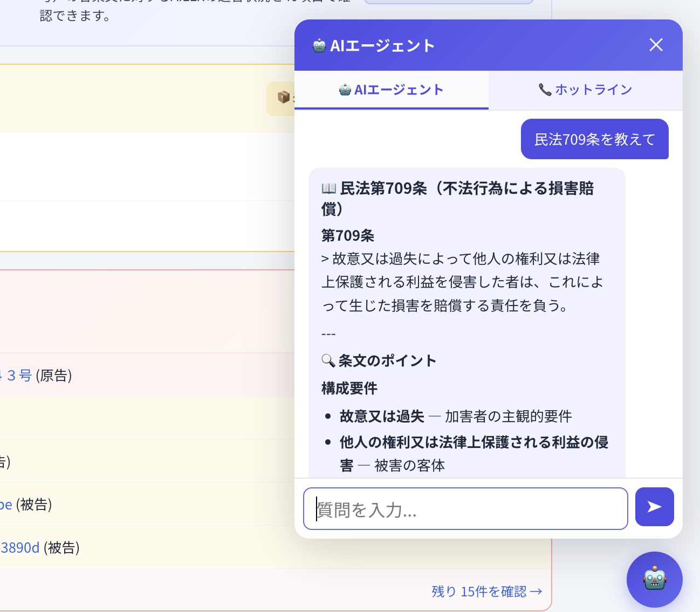The height and width of the screenshot is (612, 700).
Task: Close the AI agent chat panel
Action: point(656,45)
